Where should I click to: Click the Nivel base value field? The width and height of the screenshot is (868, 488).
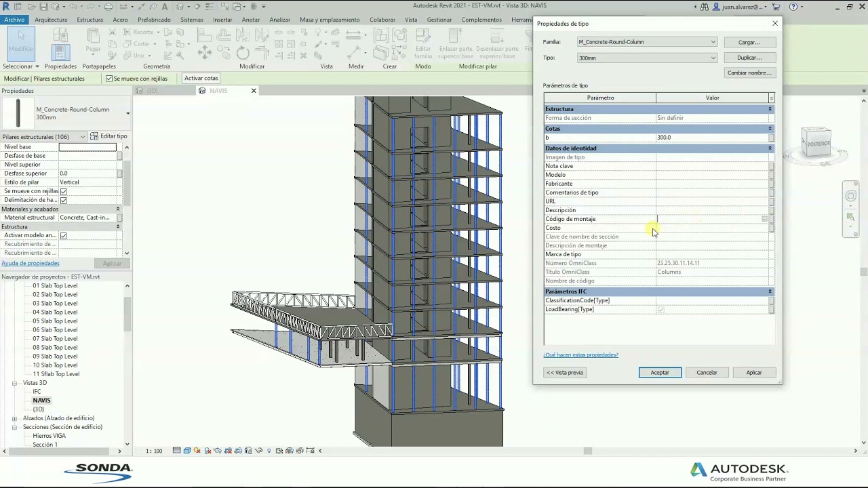tap(87, 147)
